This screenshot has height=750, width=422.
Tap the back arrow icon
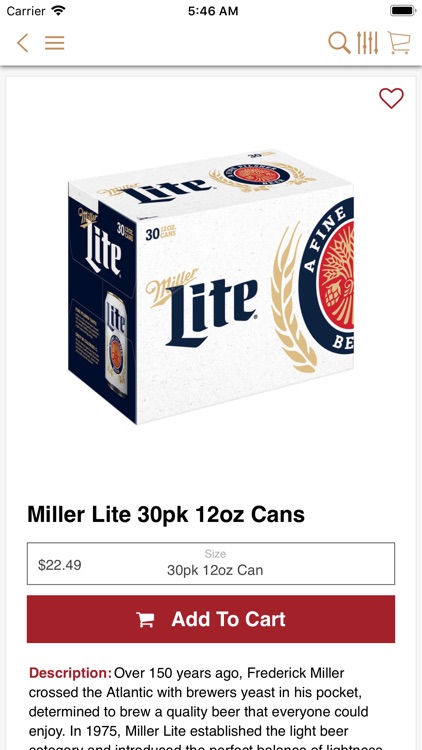coord(22,43)
